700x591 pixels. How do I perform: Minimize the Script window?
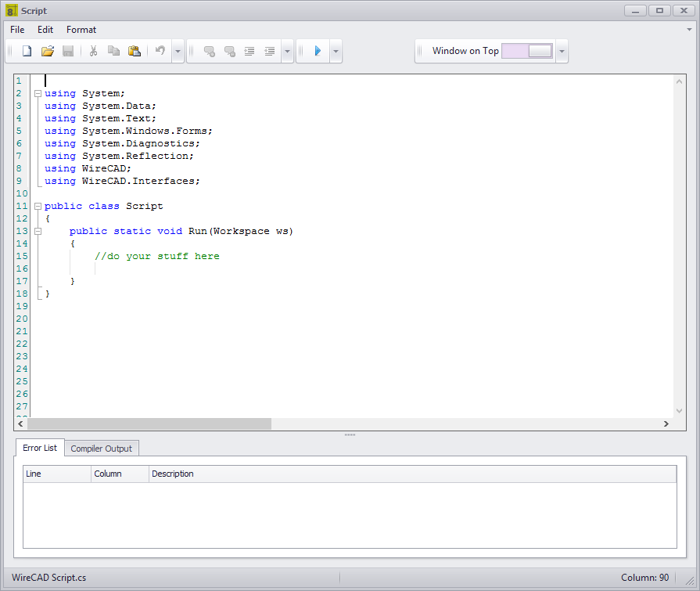point(635,10)
